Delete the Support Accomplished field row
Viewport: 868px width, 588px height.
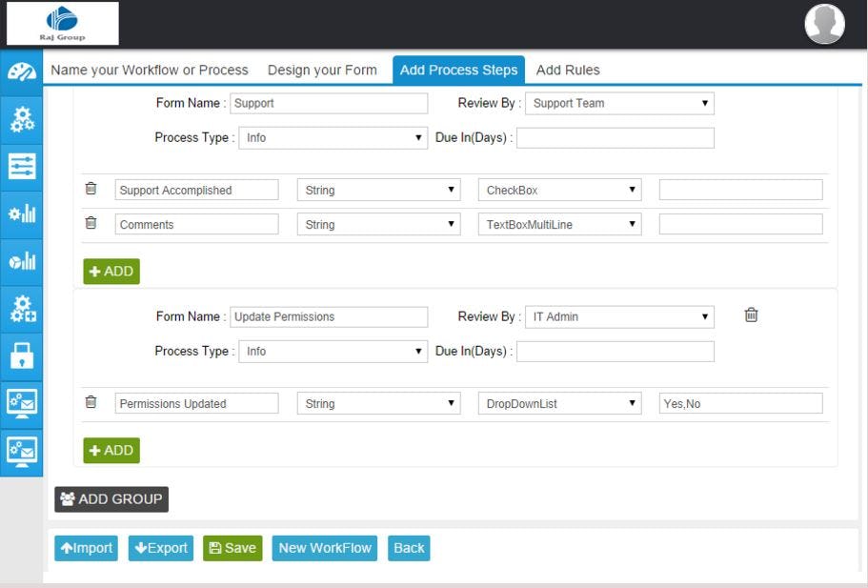(91, 189)
